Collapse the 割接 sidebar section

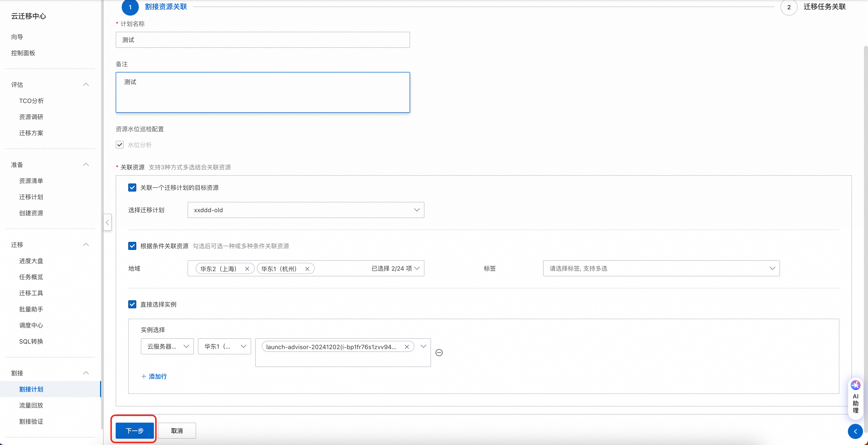pyautogui.click(x=86, y=373)
